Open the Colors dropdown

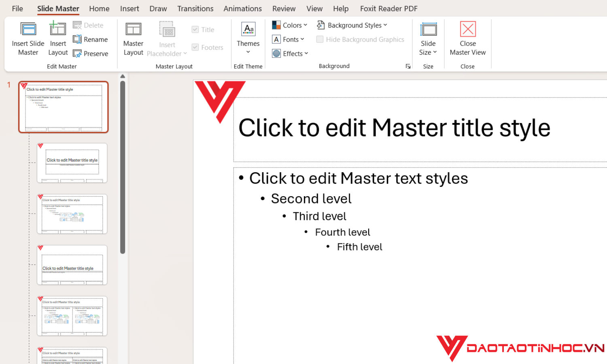289,25
